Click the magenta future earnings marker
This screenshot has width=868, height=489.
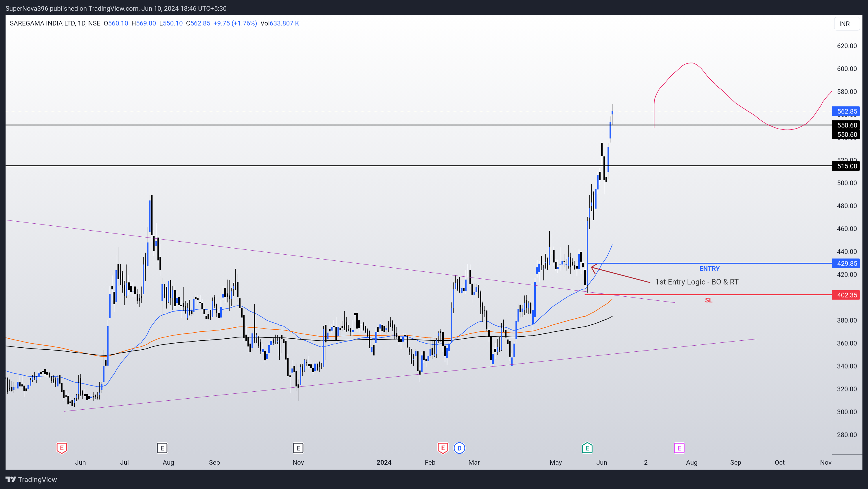click(679, 448)
